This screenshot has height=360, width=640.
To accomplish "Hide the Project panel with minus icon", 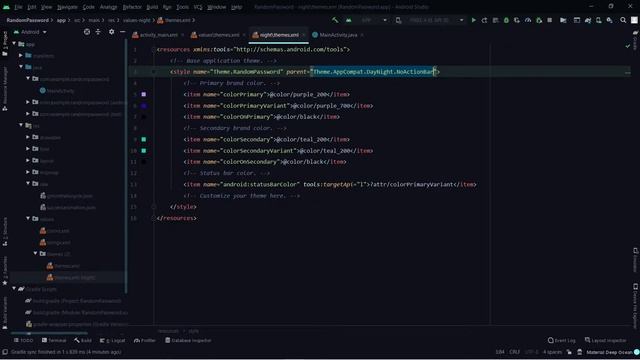I will 122,32.
